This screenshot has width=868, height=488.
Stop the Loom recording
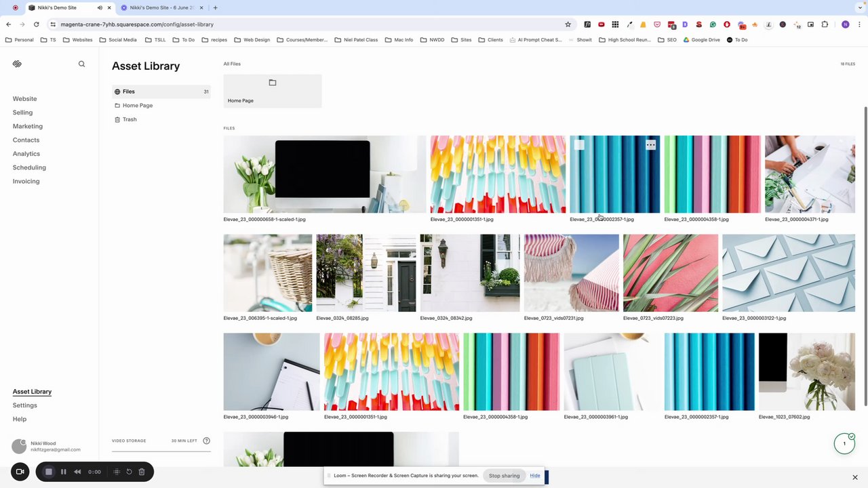[48, 472]
